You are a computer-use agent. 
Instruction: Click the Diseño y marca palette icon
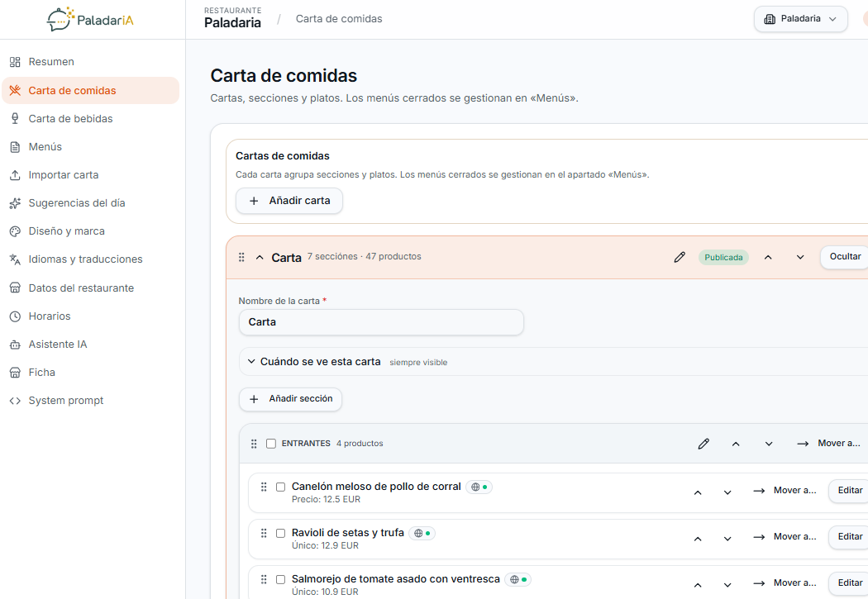pyautogui.click(x=15, y=231)
